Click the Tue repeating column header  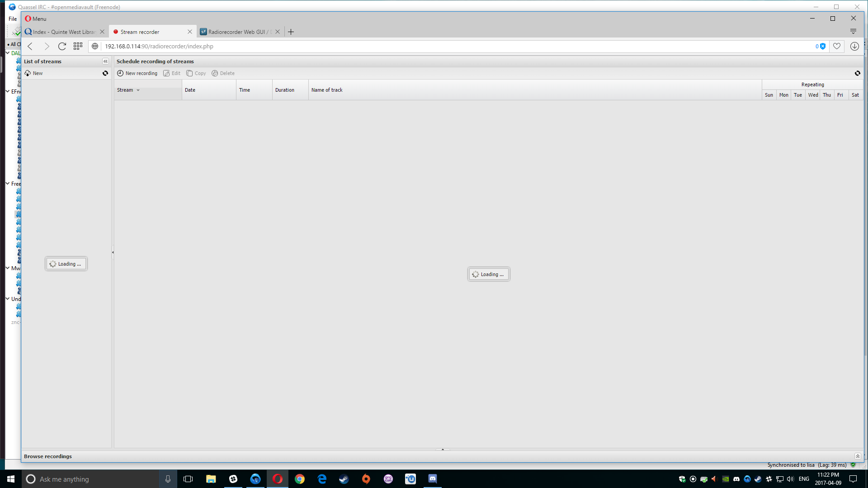pos(798,95)
